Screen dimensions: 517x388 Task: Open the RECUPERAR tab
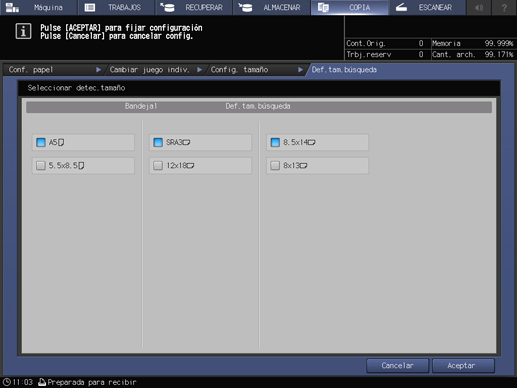point(194,7)
